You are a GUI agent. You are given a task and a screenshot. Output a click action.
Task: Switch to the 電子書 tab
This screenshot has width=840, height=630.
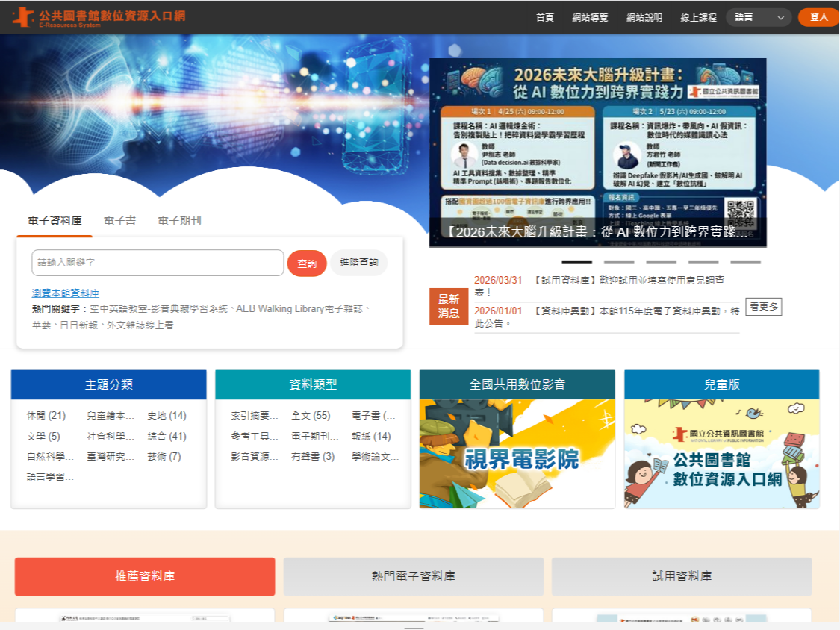119,220
